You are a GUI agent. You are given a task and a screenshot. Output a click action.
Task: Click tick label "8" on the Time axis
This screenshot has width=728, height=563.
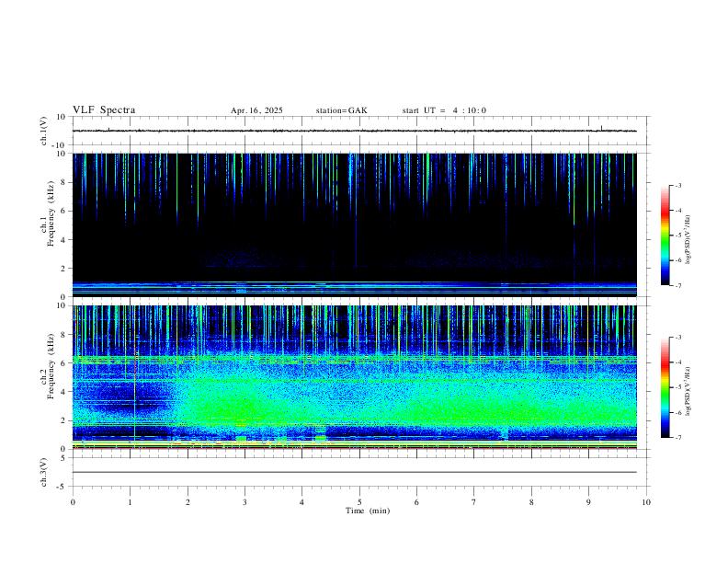(531, 502)
